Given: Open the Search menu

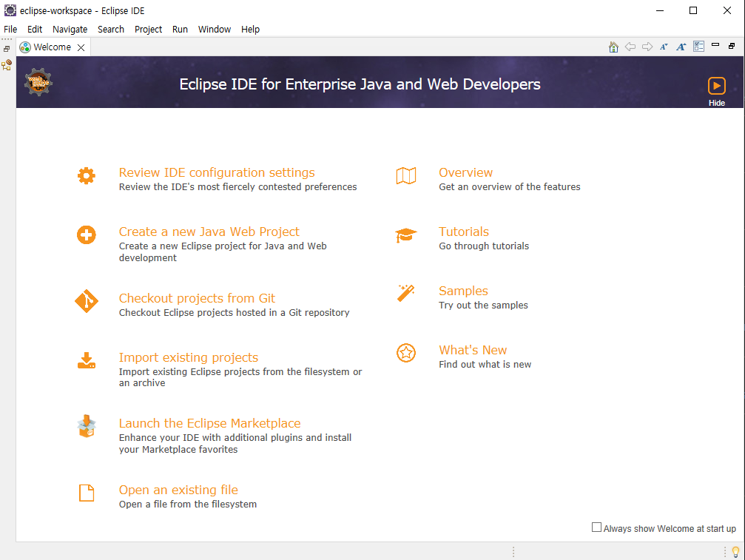Looking at the screenshot, I should [111, 30].
